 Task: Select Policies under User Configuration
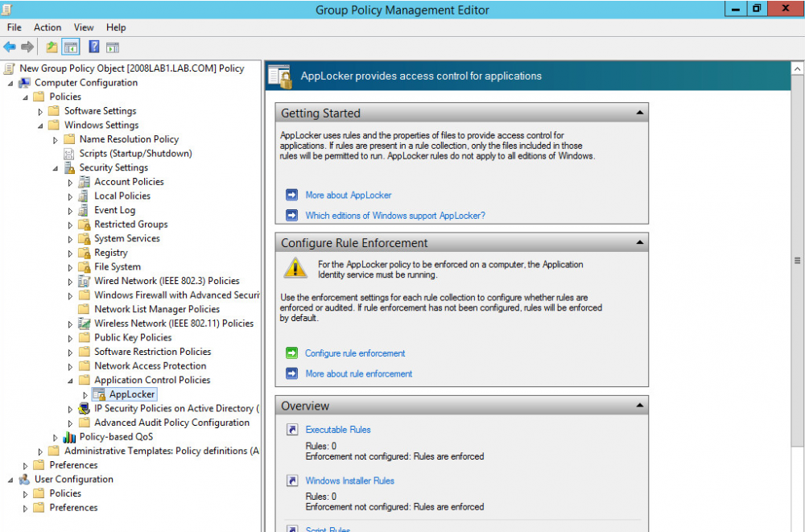click(x=65, y=493)
